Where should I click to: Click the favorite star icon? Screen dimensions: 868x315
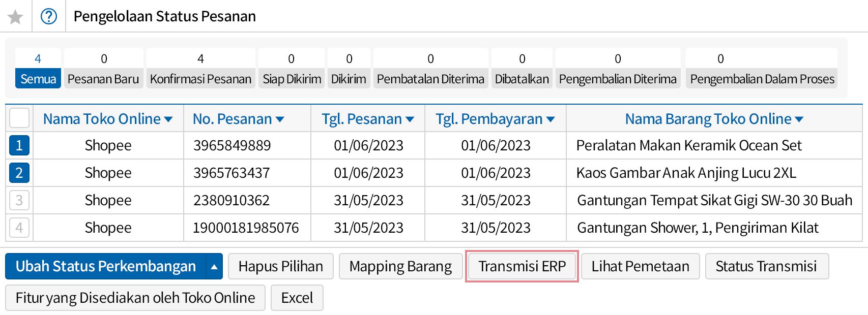pos(15,17)
